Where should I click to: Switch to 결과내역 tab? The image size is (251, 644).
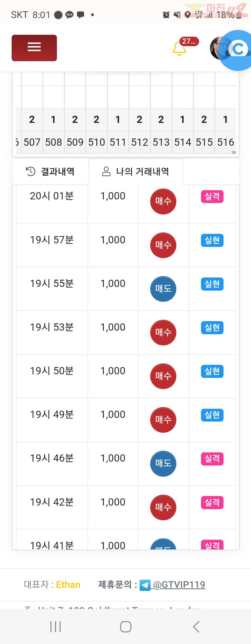click(x=50, y=172)
